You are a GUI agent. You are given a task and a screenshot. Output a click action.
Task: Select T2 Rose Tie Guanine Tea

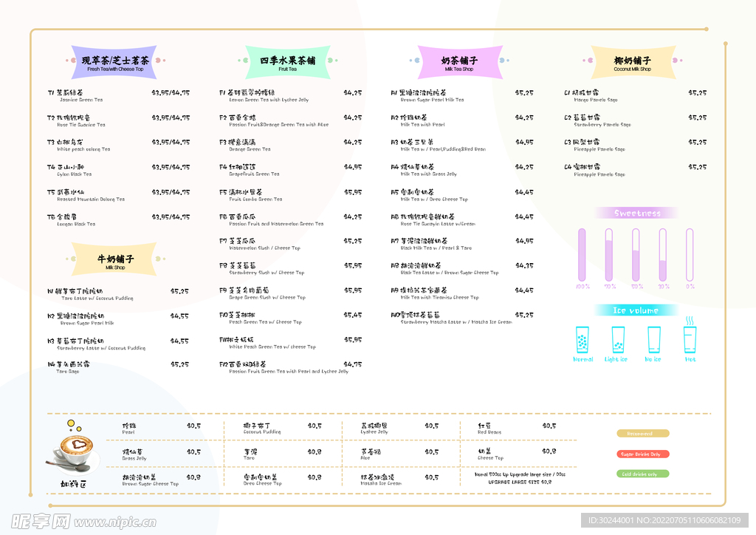click(x=119, y=120)
